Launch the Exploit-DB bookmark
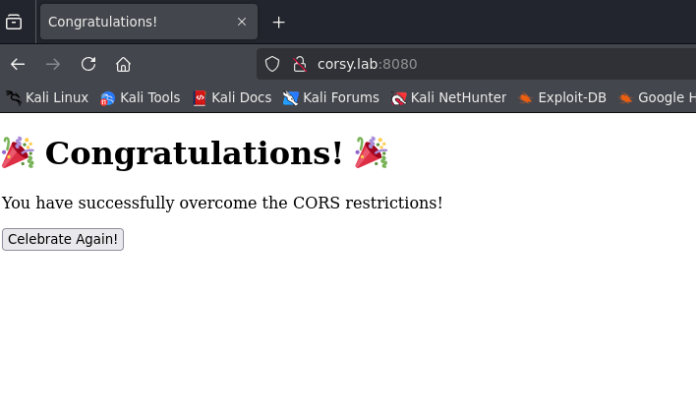 562,97
